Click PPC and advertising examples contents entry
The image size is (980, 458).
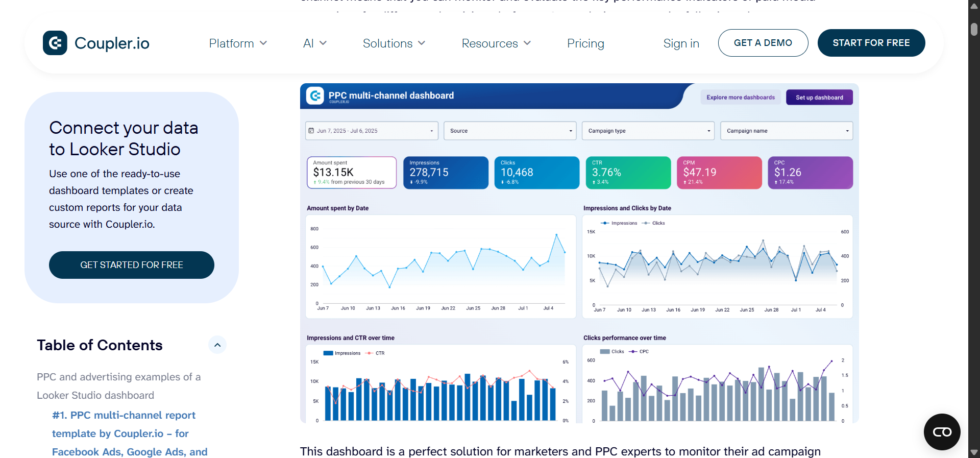[119, 386]
